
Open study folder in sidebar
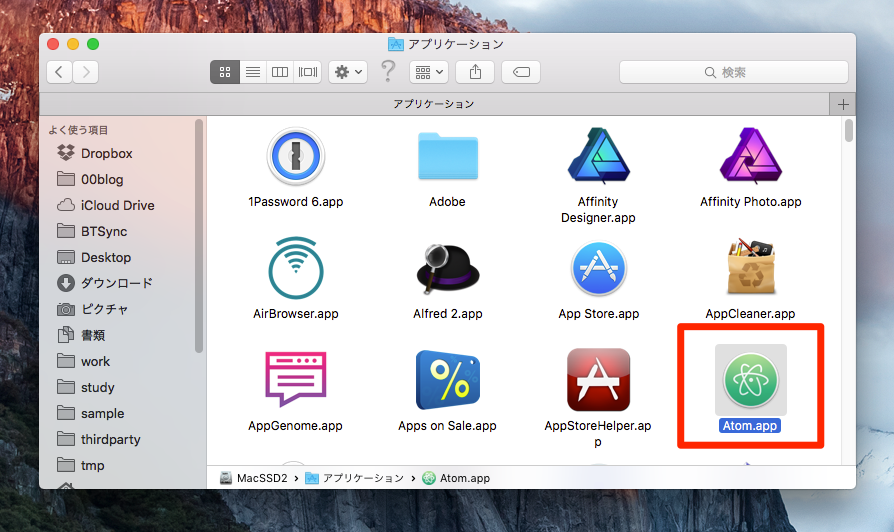86,387
